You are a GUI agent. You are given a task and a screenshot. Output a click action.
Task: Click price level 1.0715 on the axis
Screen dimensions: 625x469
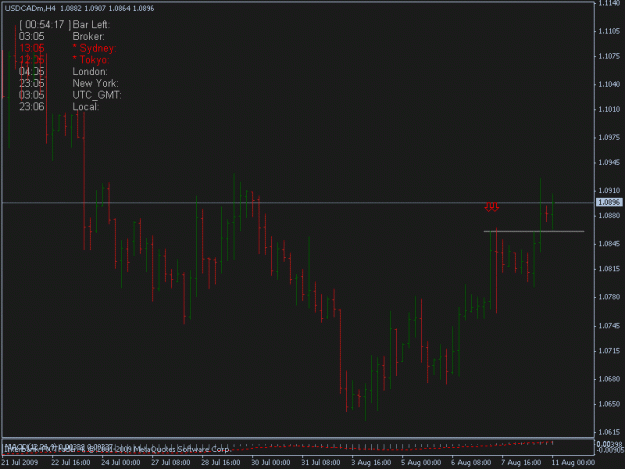(609, 351)
